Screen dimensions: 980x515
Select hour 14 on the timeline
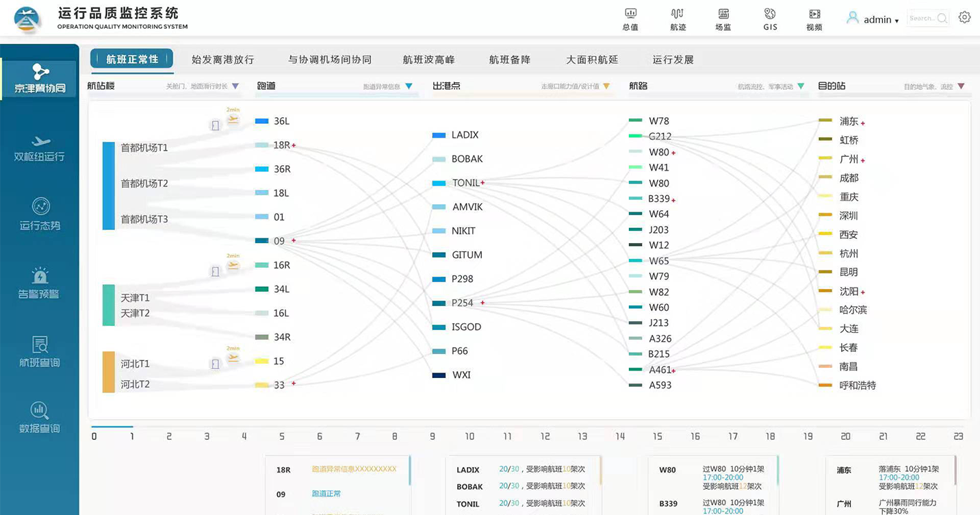coord(620,436)
